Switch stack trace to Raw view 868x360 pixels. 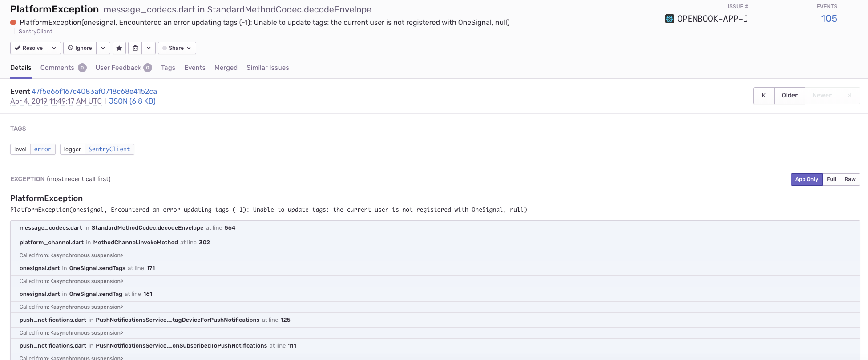(x=850, y=179)
